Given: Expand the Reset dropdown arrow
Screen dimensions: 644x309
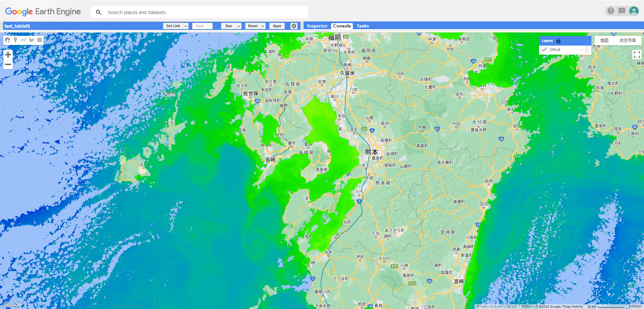Looking at the screenshot, I should [263, 26].
